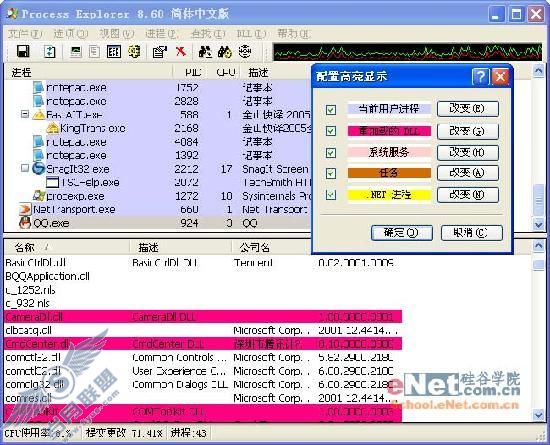Open the 进程(P) menu

[162, 34]
